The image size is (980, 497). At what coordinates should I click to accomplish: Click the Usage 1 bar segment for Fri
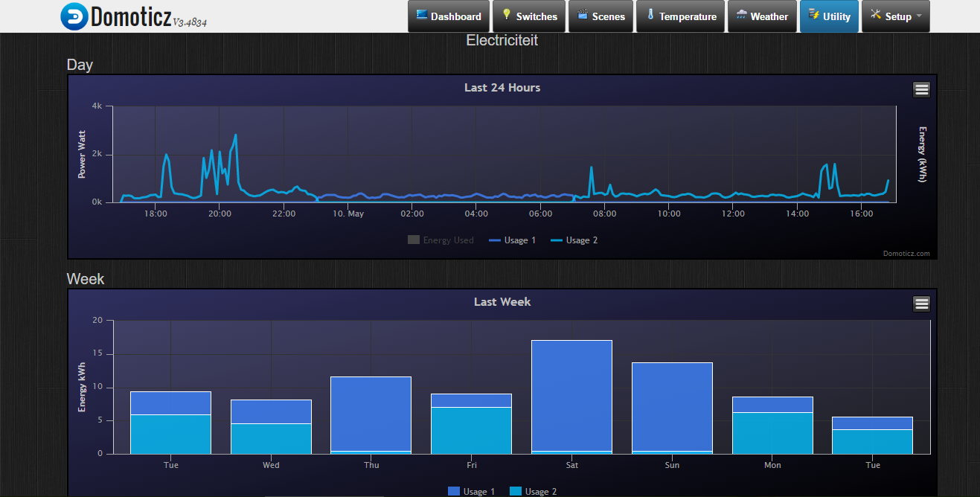(472, 400)
